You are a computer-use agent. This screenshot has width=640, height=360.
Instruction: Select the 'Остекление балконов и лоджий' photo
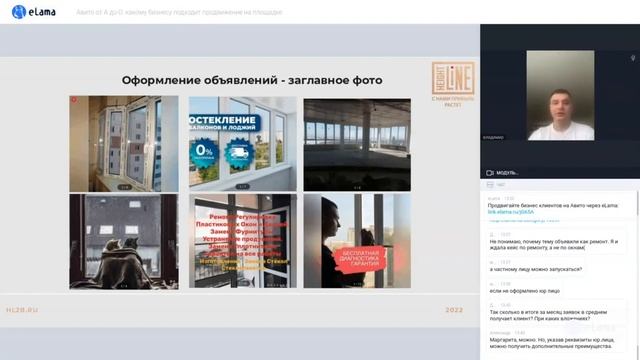tap(243, 144)
